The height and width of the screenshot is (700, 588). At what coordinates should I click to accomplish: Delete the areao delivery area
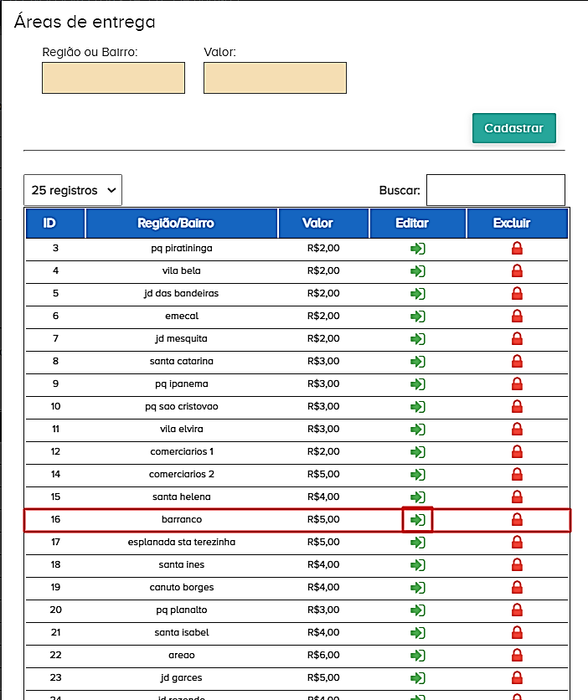point(517,656)
